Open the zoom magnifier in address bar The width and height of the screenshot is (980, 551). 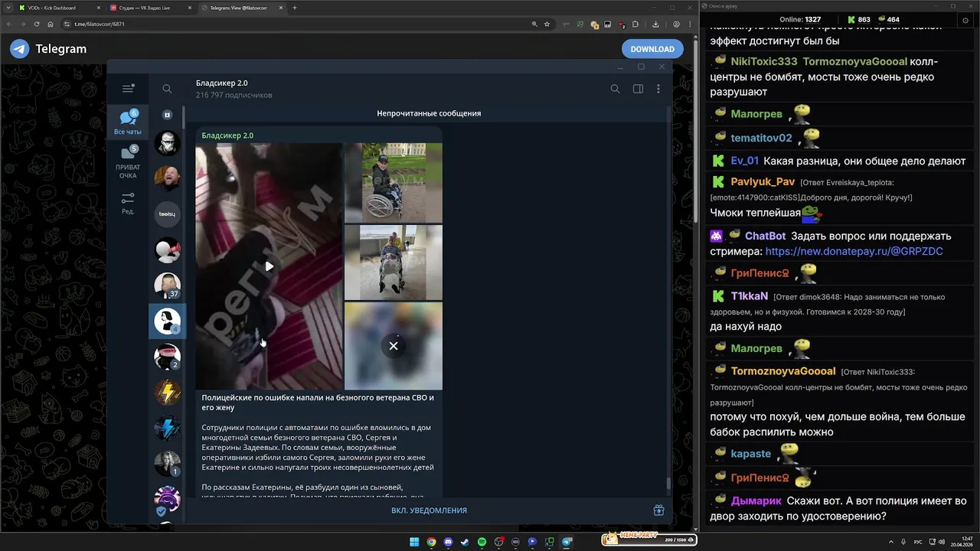coord(534,24)
